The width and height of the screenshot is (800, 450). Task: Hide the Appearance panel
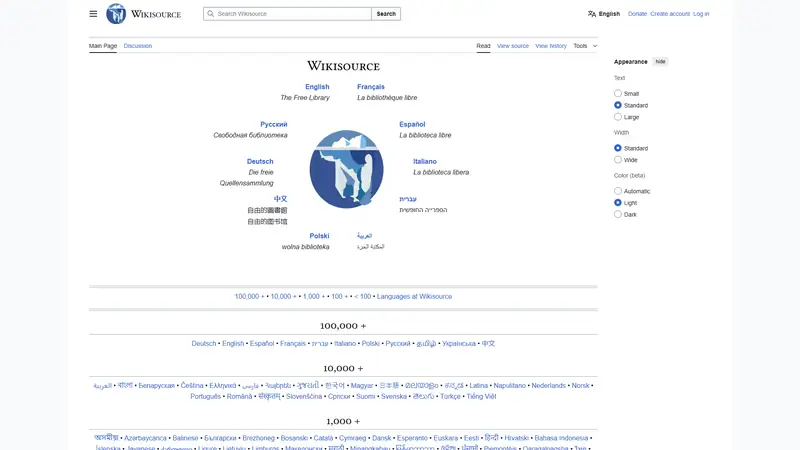pos(660,62)
